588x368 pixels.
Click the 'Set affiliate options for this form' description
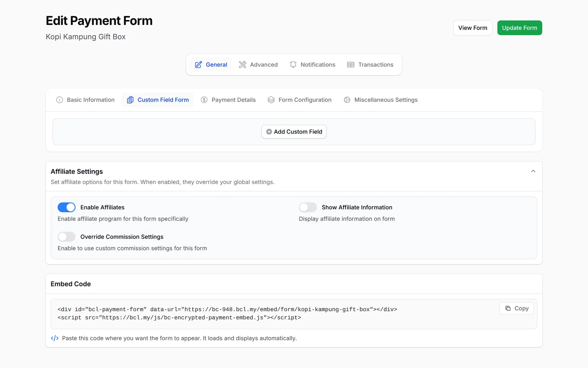pos(163,182)
